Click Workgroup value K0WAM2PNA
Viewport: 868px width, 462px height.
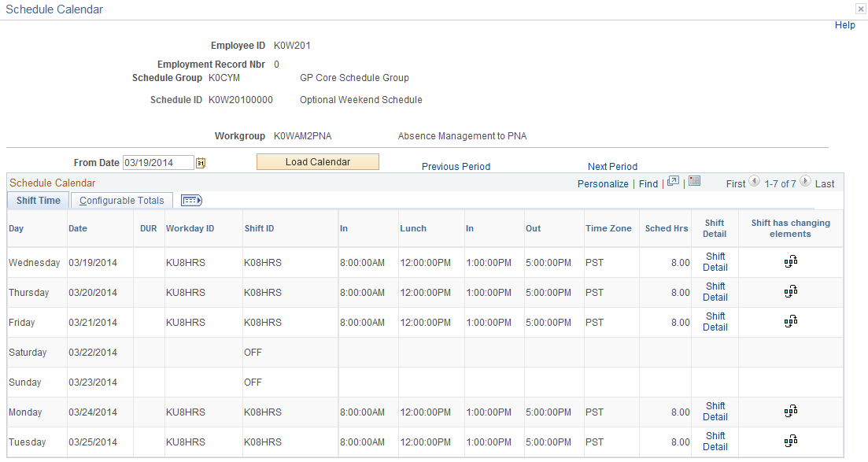pyautogui.click(x=303, y=135)
